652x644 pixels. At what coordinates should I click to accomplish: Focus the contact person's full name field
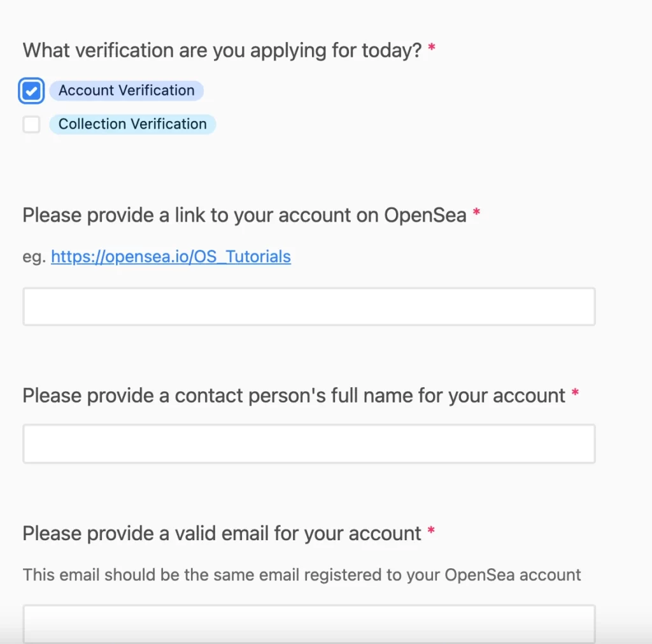(x=309, y=444)
